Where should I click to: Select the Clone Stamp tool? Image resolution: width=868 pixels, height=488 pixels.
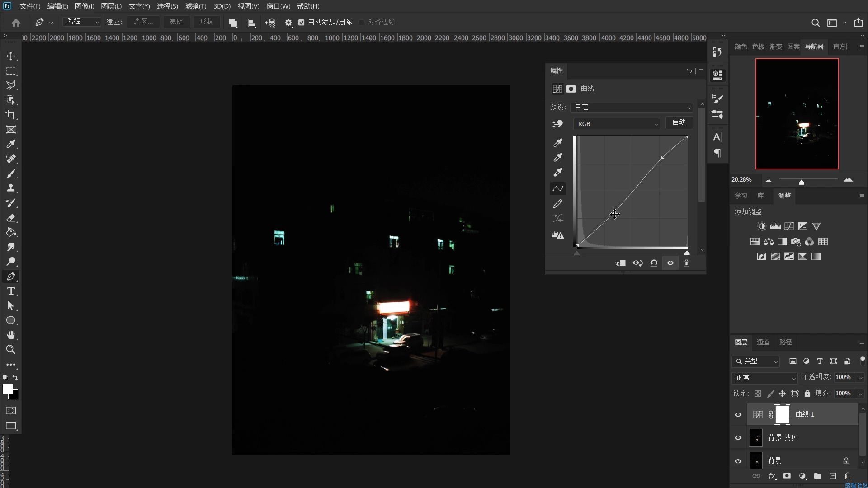(11, 188)
